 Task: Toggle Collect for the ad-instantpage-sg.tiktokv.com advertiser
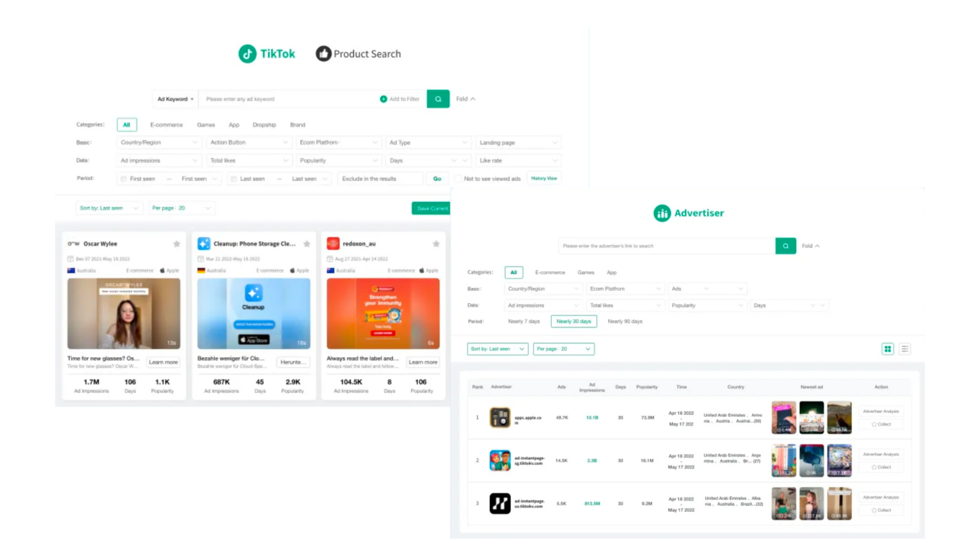pos(881,467)
